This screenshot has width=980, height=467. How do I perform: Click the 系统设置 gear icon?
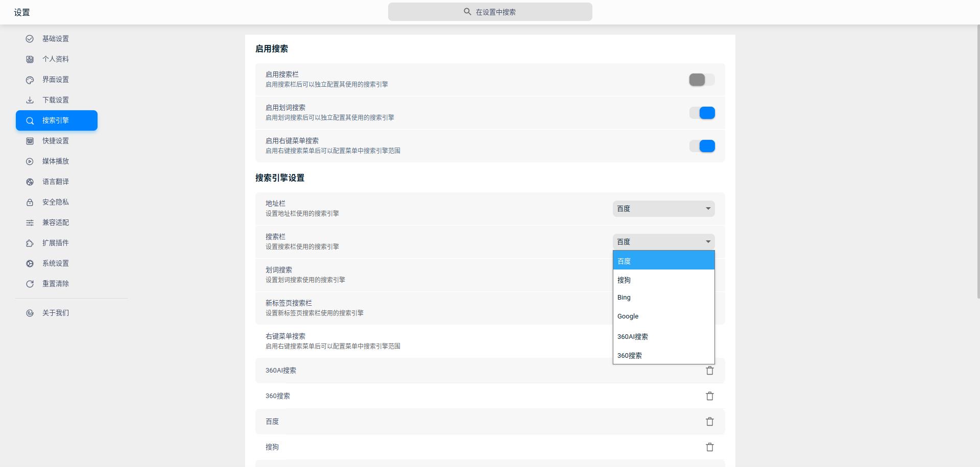(30, 263)
